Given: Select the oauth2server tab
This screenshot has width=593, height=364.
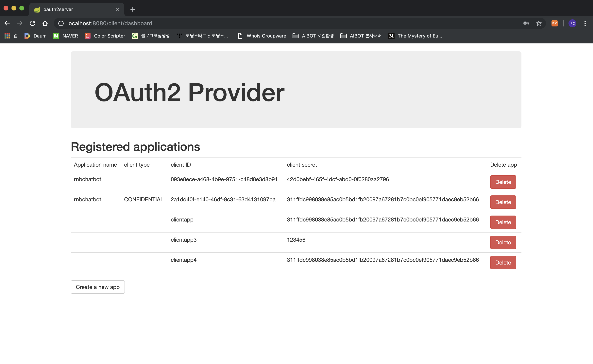Looking at the screenshot, I should [72, 9].
